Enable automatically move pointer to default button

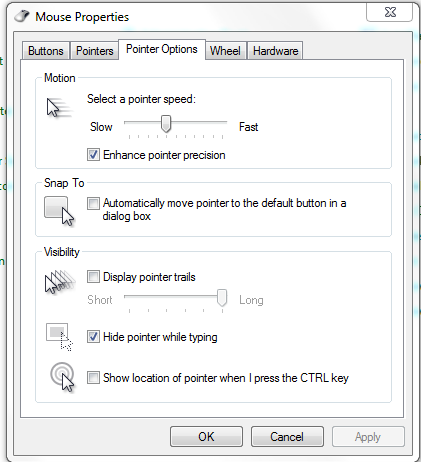click(x=93, y=203)
